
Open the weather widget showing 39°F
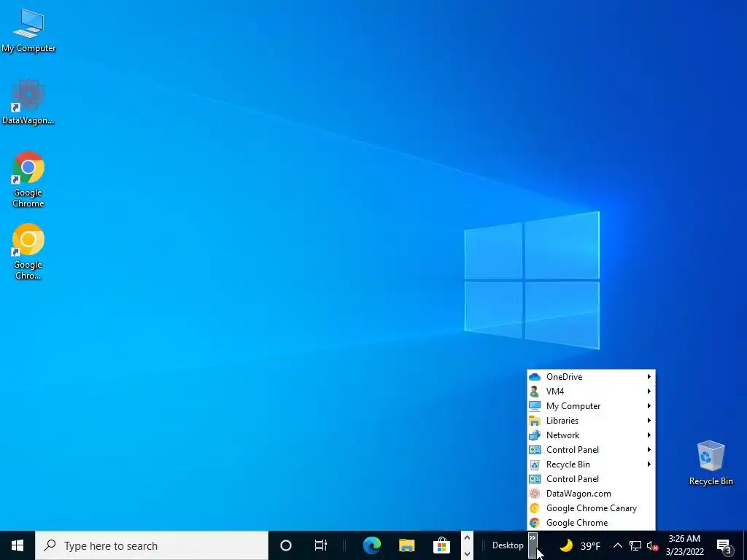[580, 545]
